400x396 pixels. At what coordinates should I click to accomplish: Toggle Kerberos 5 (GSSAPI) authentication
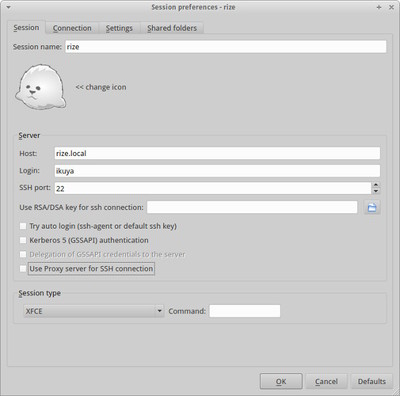click(23, 240)
